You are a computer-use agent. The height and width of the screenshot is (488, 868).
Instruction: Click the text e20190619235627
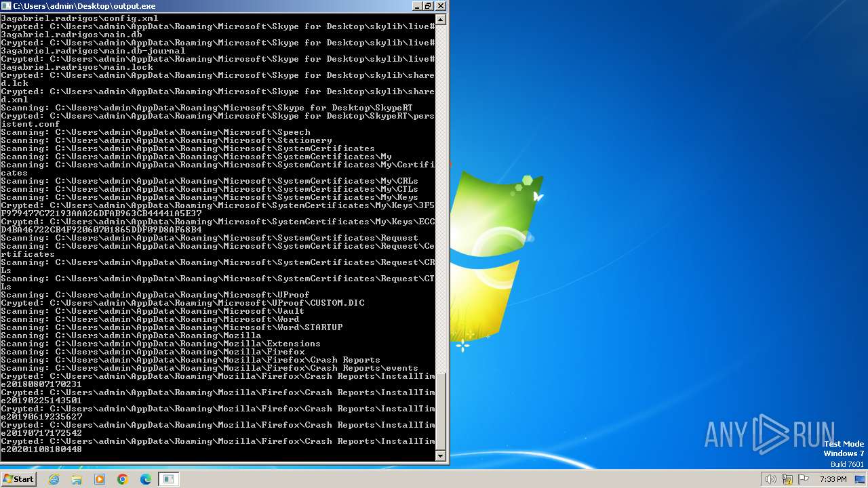point(41,417)
